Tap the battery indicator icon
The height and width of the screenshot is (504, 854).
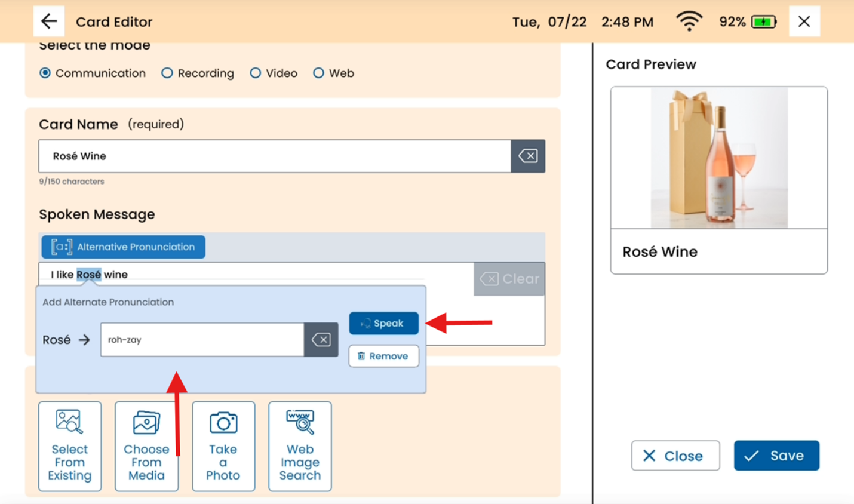pos(763,22)
